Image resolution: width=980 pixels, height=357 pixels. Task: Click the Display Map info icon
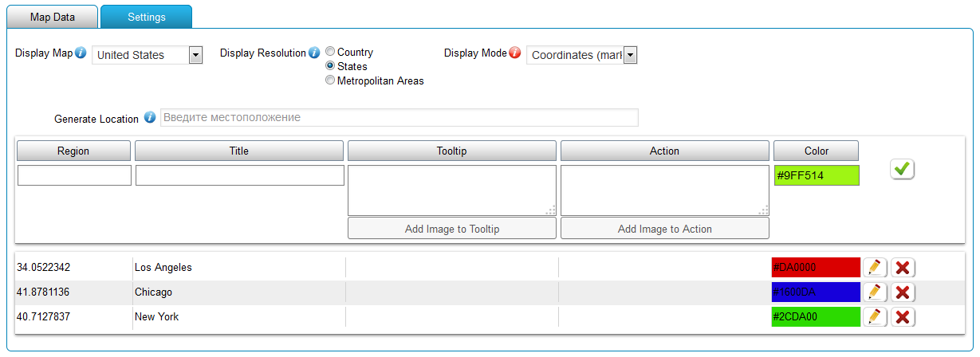click(x=81, y=53)
